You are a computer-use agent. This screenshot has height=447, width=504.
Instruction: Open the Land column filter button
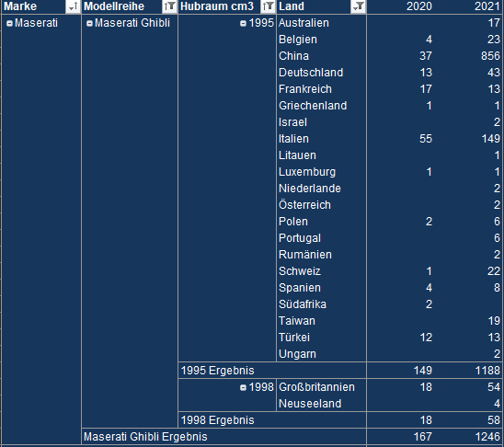[x=358, y=6]
